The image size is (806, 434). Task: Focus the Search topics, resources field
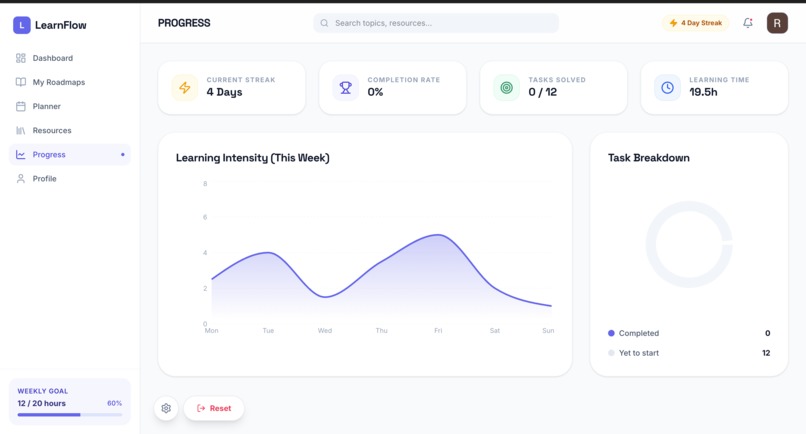[x=436, y=23]
